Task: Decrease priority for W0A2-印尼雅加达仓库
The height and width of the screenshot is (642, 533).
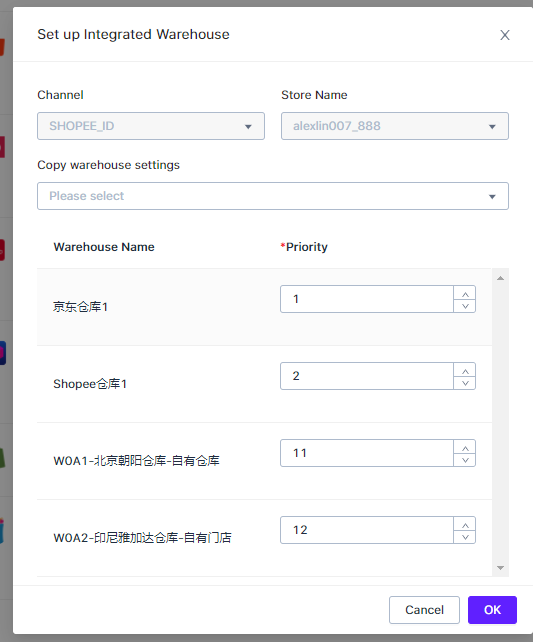Action: pos(465,537)
